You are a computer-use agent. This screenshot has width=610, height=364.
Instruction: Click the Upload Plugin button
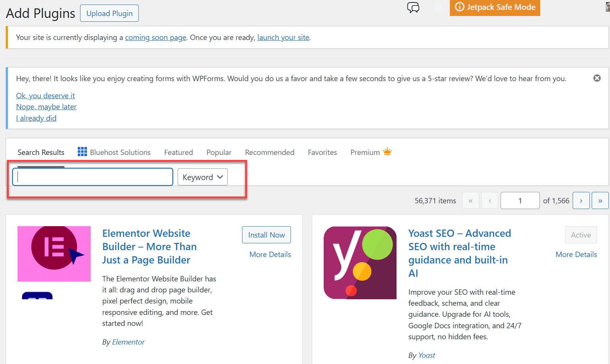pos(109,13)
